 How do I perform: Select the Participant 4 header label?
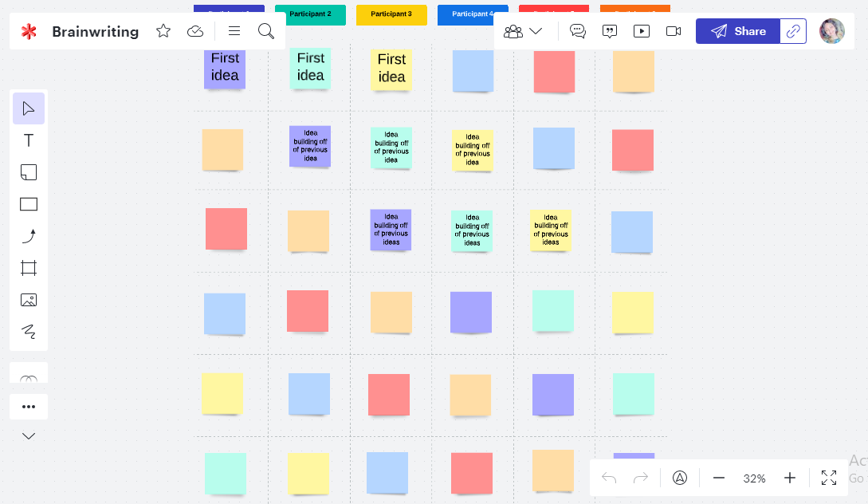(x=472, y=14)
